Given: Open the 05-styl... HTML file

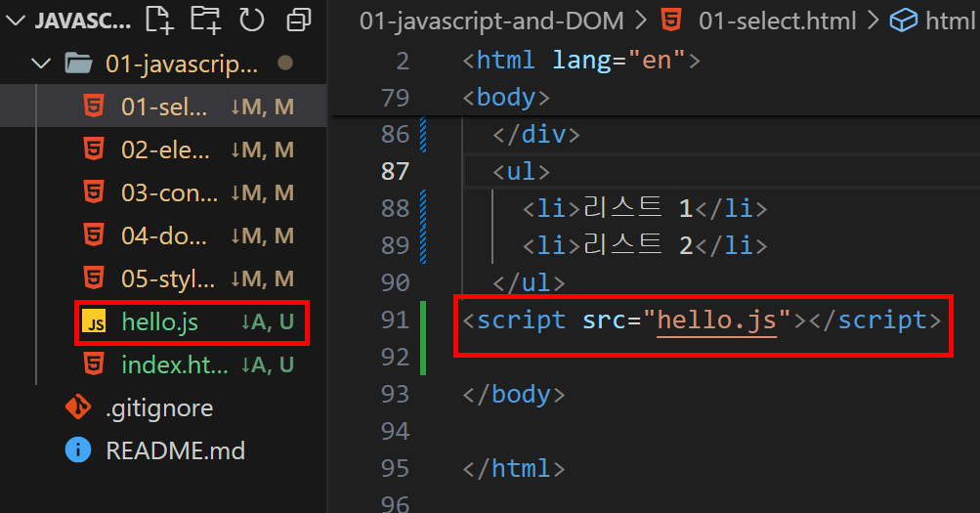Looking at the screenshot, I should 163,278.
